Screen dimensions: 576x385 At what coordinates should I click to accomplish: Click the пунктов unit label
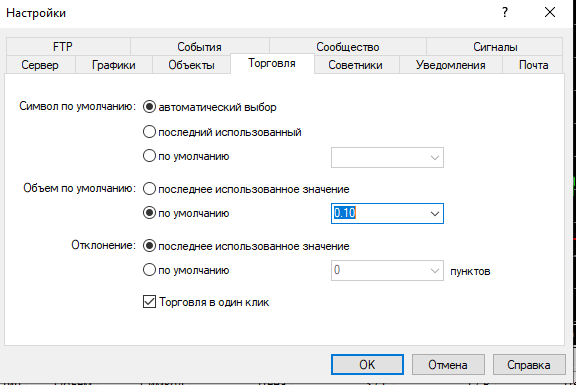tap(470, 271)
